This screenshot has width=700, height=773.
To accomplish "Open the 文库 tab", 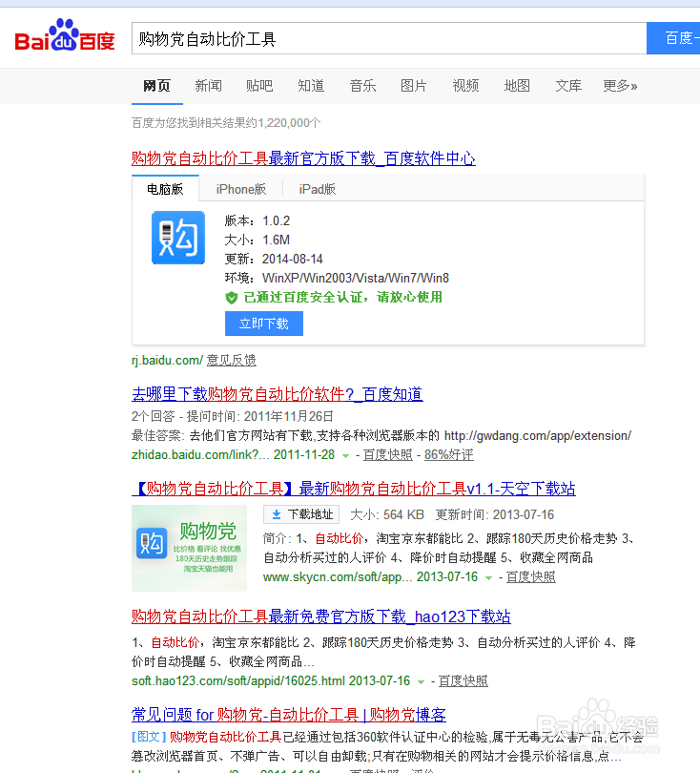I will [568, 86].
